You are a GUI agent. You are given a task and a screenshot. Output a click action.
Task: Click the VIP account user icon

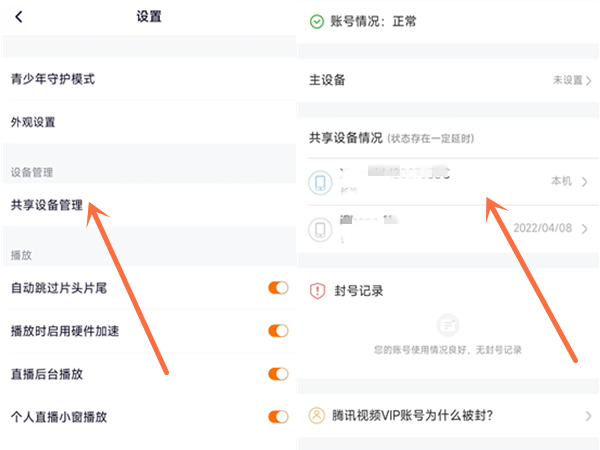[x=317, y=415]
